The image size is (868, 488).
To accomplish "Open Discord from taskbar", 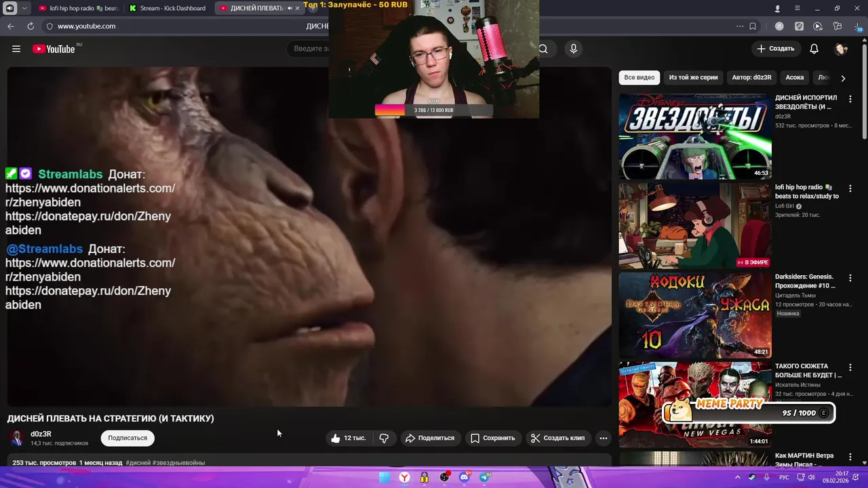I will 465,477.
